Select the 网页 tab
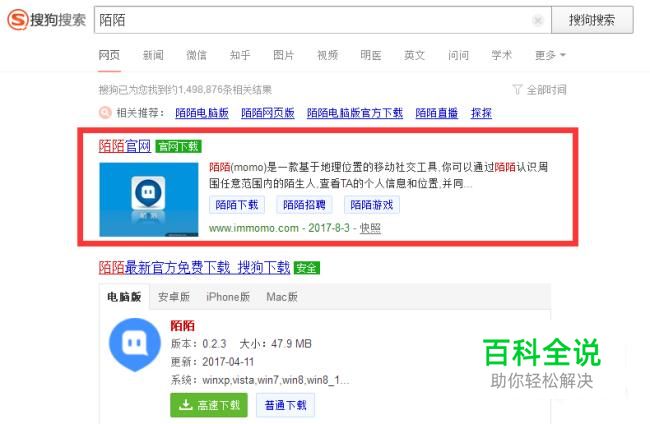This screenshot has width=650, height=424. click(x=109, y=55)
